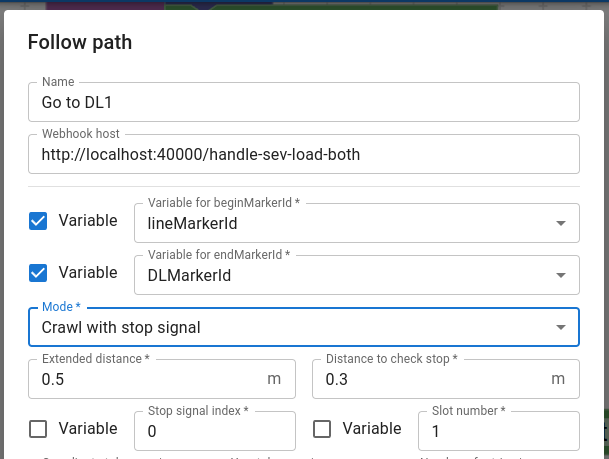This screenshot has width=609, height=459.
Task: Click the Stop signal index input
Action: pyautogui.click(x=215, y=431)
